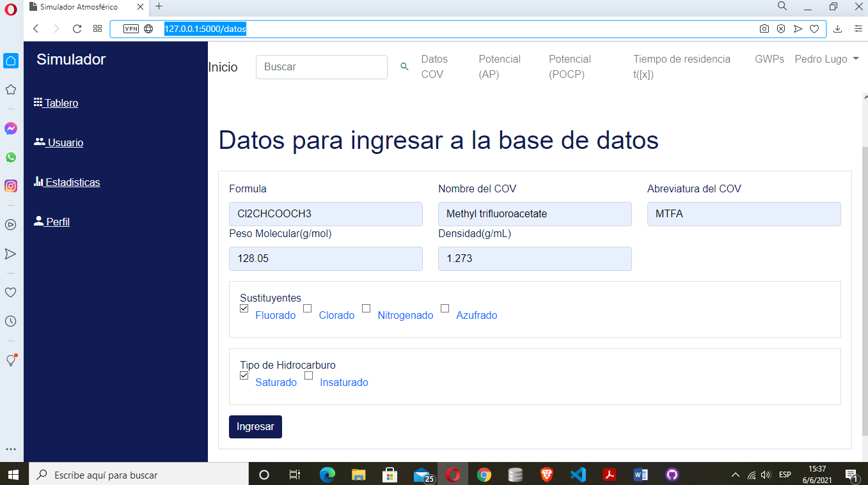Open Opera start page grid icon

coord(97,29)
